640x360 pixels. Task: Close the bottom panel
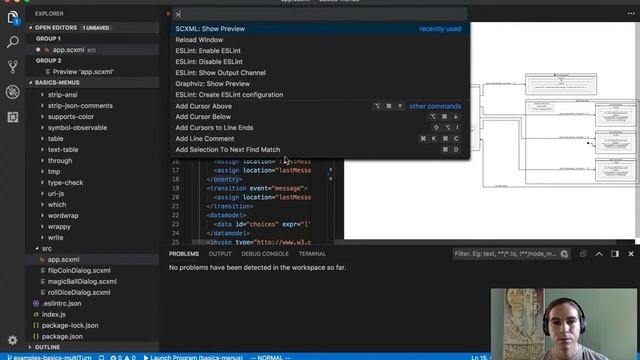[x=631, y=254]
